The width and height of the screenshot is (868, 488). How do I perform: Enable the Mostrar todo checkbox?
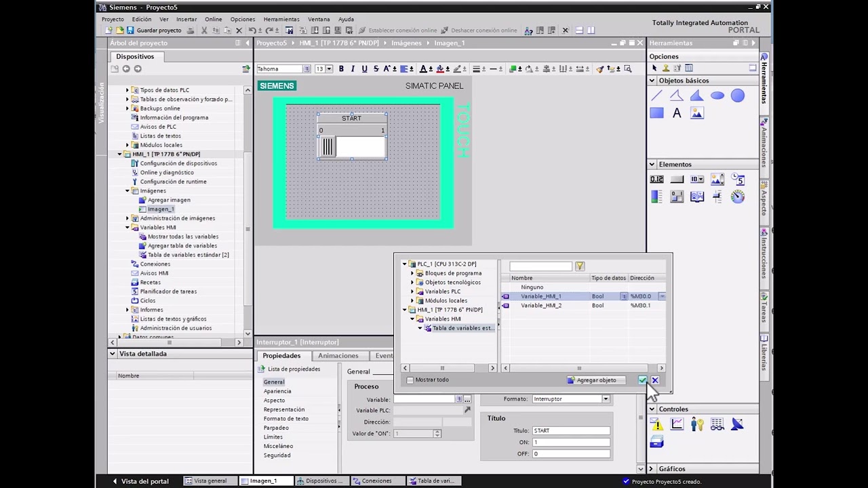coord(410,380)
